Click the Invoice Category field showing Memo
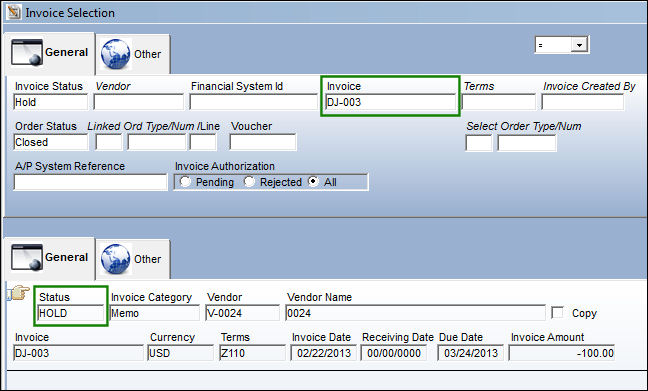Screen dimensions: 648x391 tap(155, 313)
